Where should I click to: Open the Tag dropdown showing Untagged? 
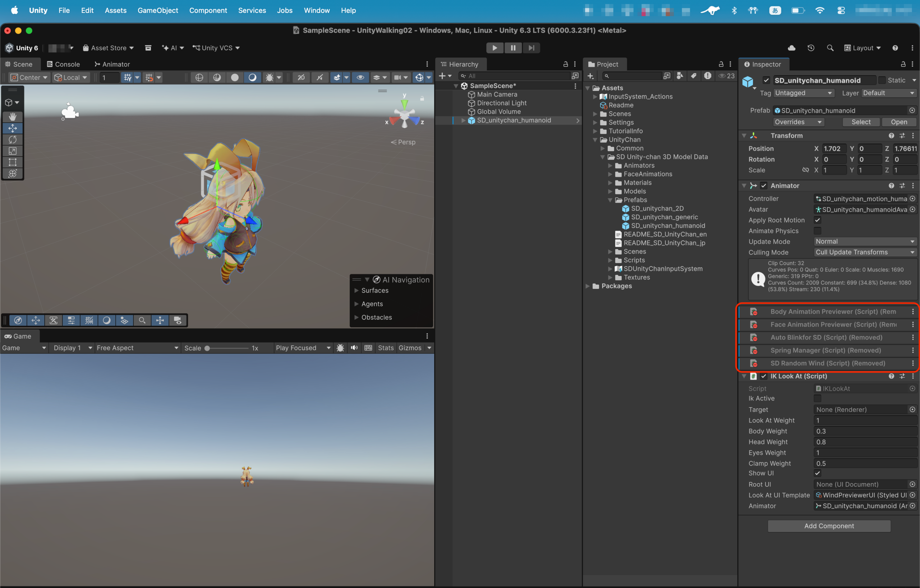(x=804, y=93)
